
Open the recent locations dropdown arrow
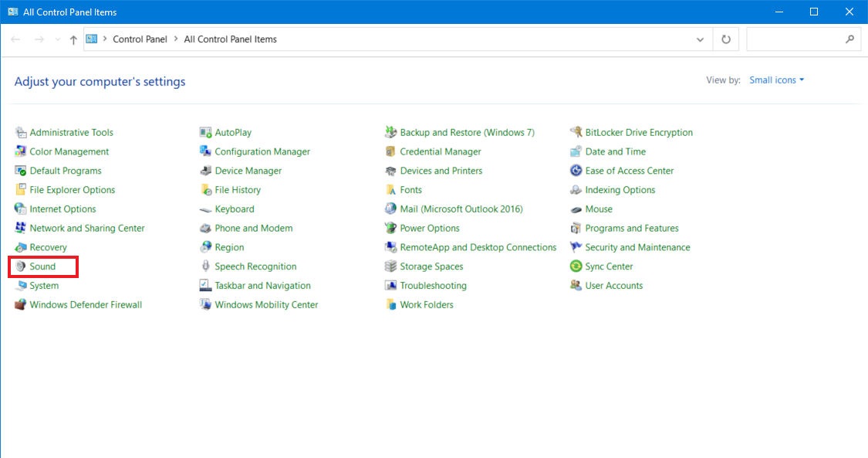58,39
